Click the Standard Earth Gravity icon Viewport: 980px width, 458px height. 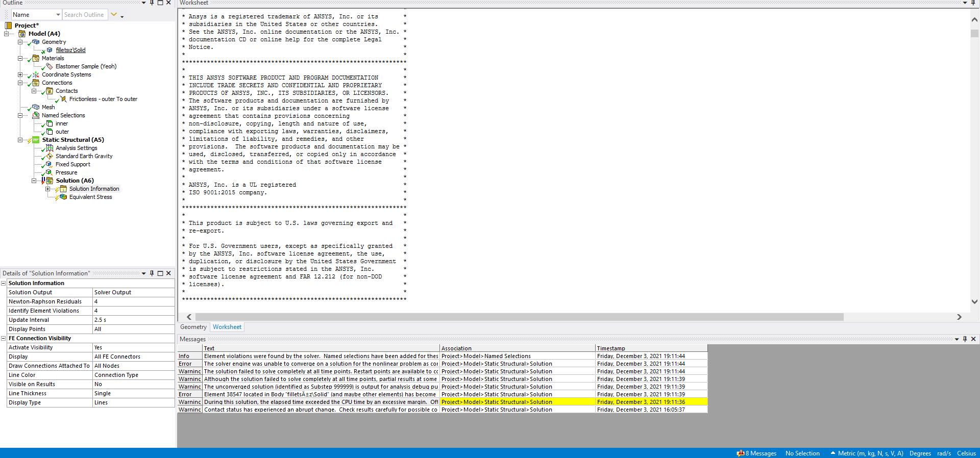[50, 156]
